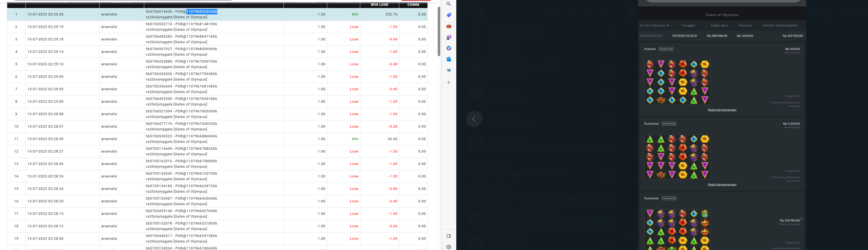Viewport: 868px width, 250px height.
Task: Click the WIN LOSE column header
Action: [379, 5]
